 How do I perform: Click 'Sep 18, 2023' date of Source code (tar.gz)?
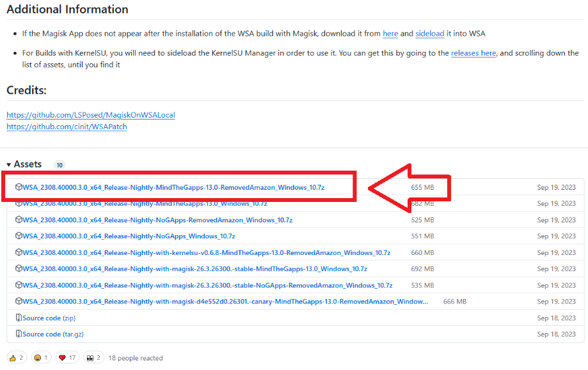coord(557,334)
